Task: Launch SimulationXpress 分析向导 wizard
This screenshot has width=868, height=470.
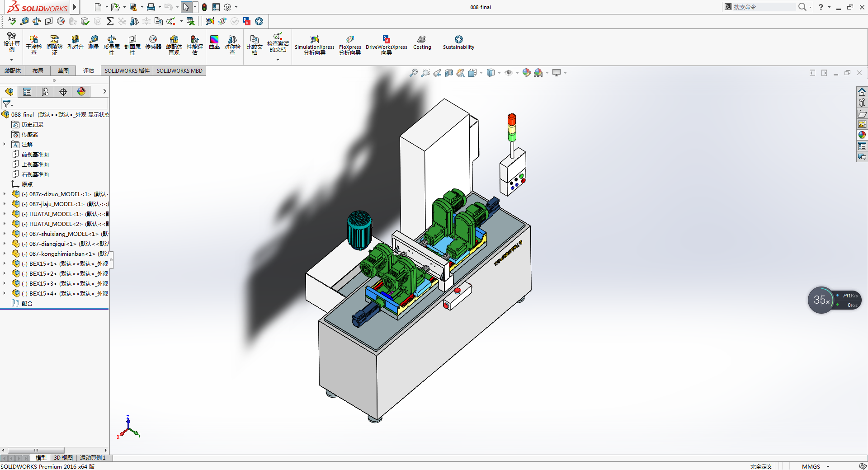Action: click(x=314, y=44)
